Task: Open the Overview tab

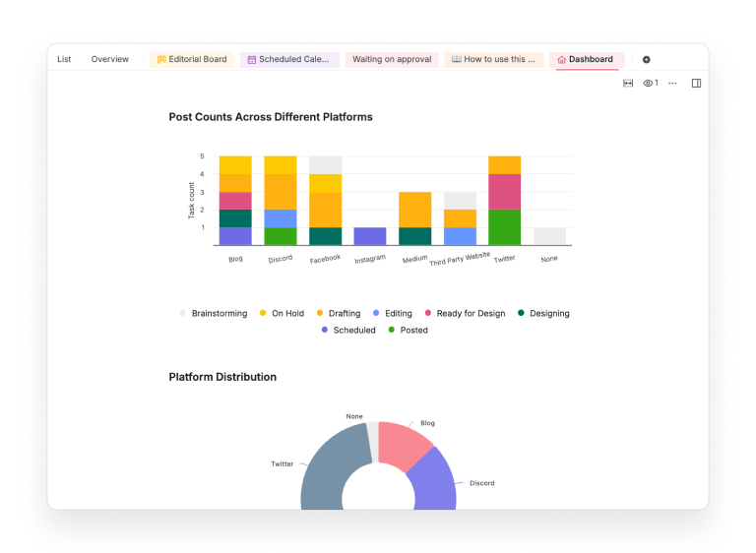Action: (x=110, y=59)
